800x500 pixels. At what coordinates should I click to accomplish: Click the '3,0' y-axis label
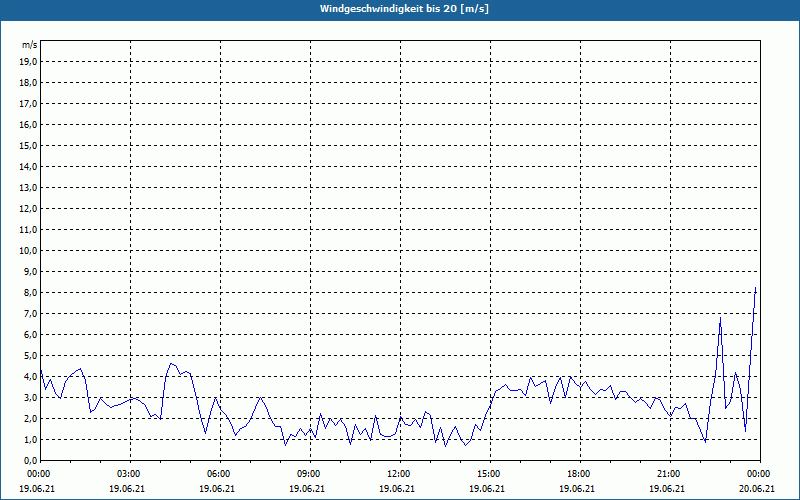(x=31, y=397)
